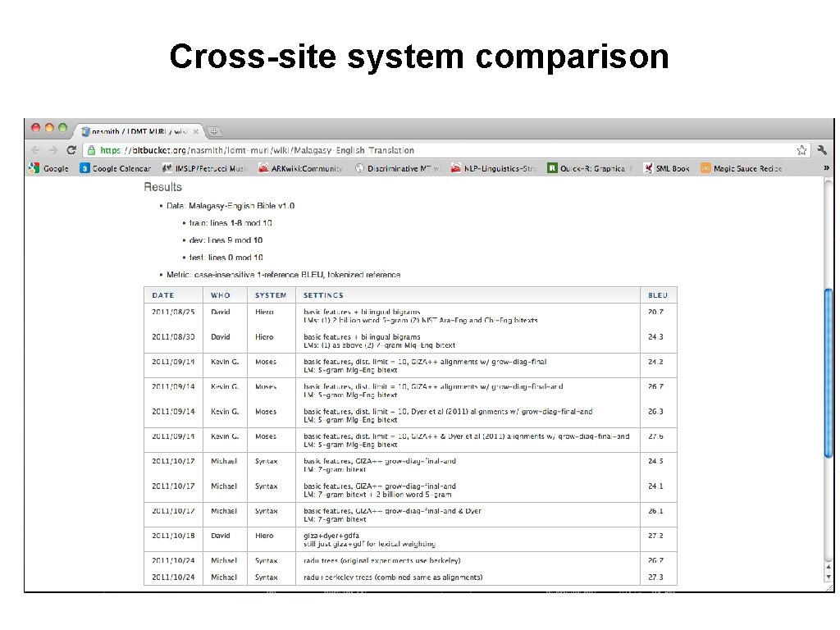840x630 pixels.
Task: Open a new browser tab
Action: 212,131
